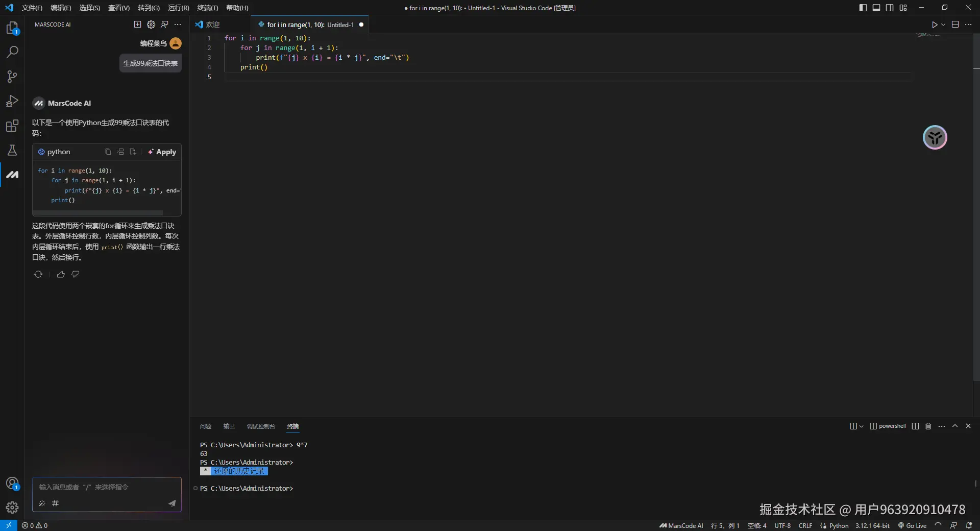Open the Extensions view
The height and width of the screenshot is (531, 980).
12,126
